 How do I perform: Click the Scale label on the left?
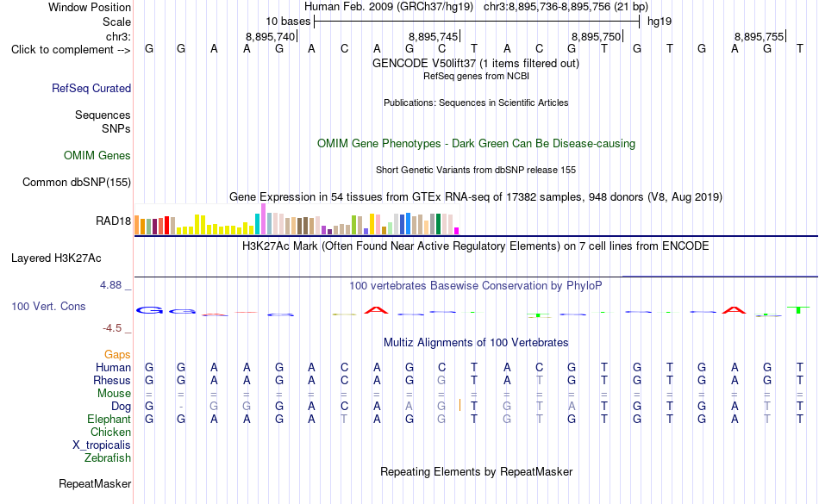click(116, 22)
